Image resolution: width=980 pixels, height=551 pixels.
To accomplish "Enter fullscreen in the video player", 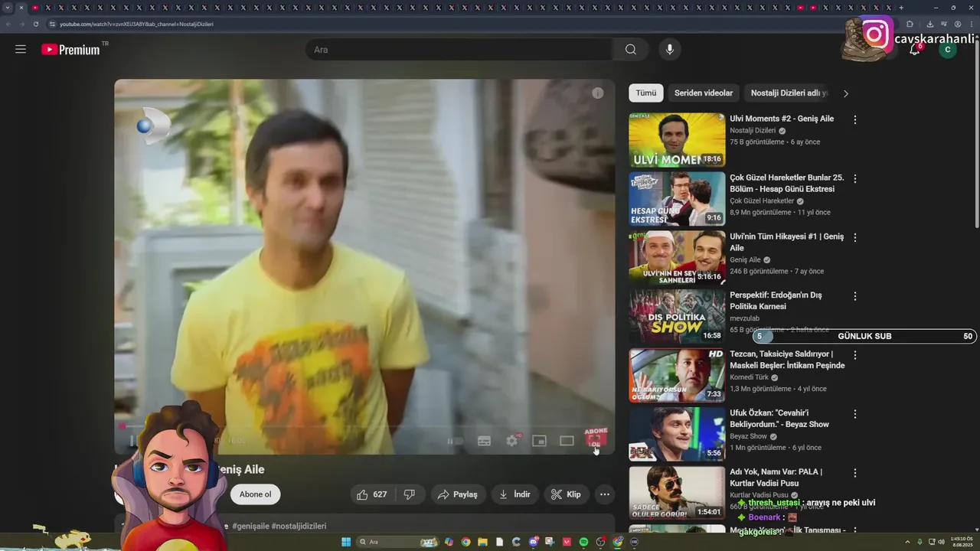I will click(596, 439).
